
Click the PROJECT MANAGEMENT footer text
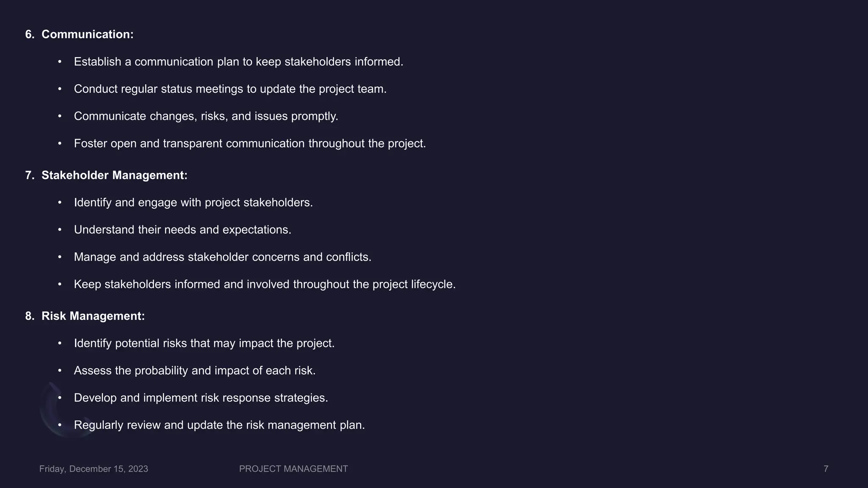[x=293, y=469]
